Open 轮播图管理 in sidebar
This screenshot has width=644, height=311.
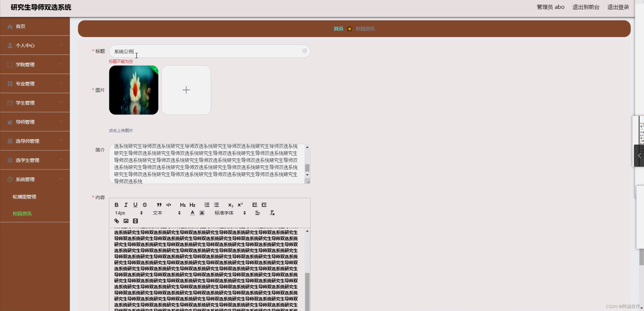pos(24,197)
